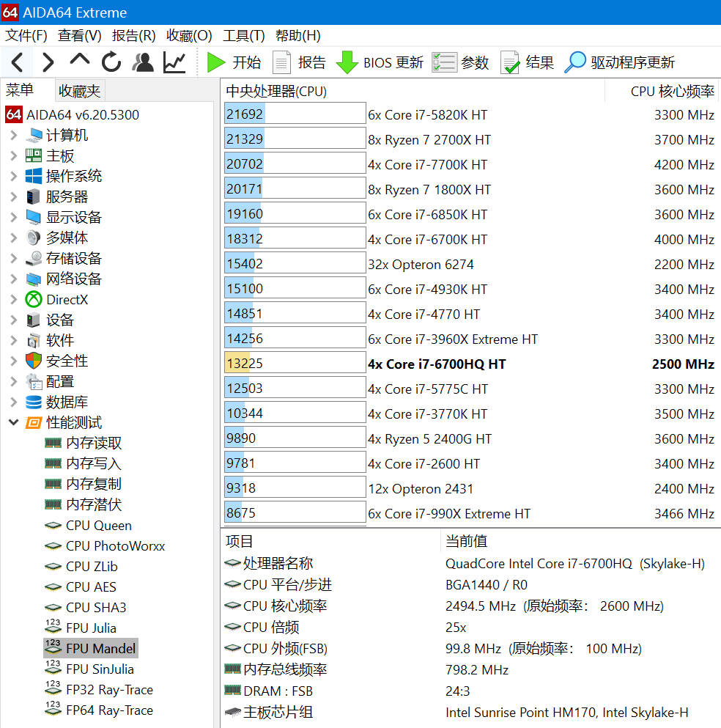Image resolution: width=721 pixels, height=728 pixels.
Task: Select the CPU PhotoWorxx benchmark icon
Action: click(53, 546)
